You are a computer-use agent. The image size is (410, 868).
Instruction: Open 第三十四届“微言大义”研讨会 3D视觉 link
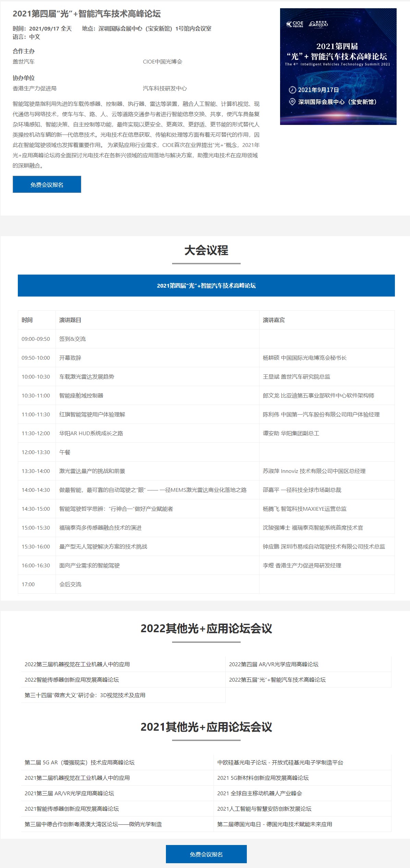pos(85,695)
